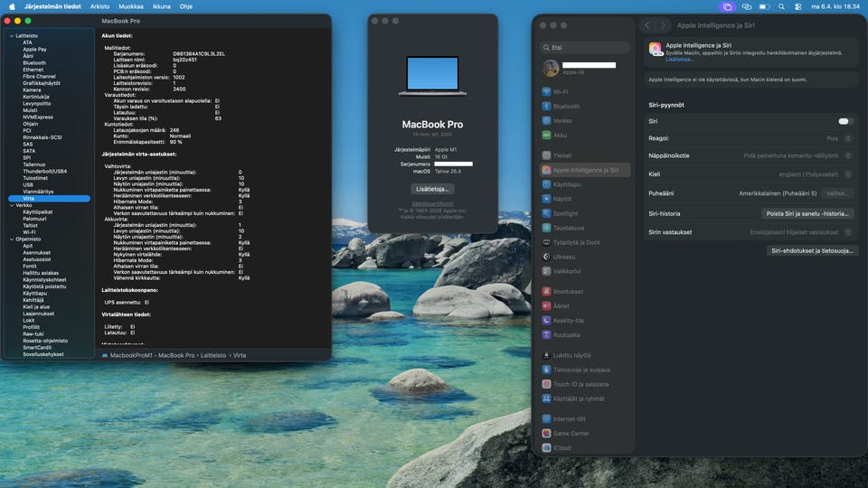Go back in System Settings navigation
The height and width of the screenshot is (488, 868).
point(647,25)
